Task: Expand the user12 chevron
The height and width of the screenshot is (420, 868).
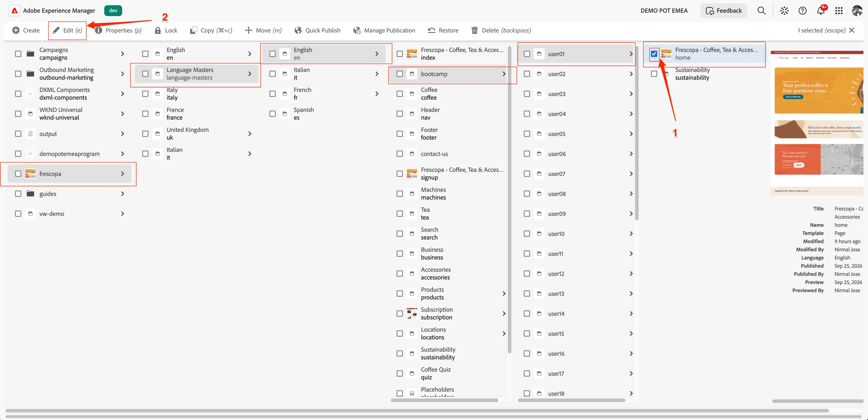Action: 631,274
